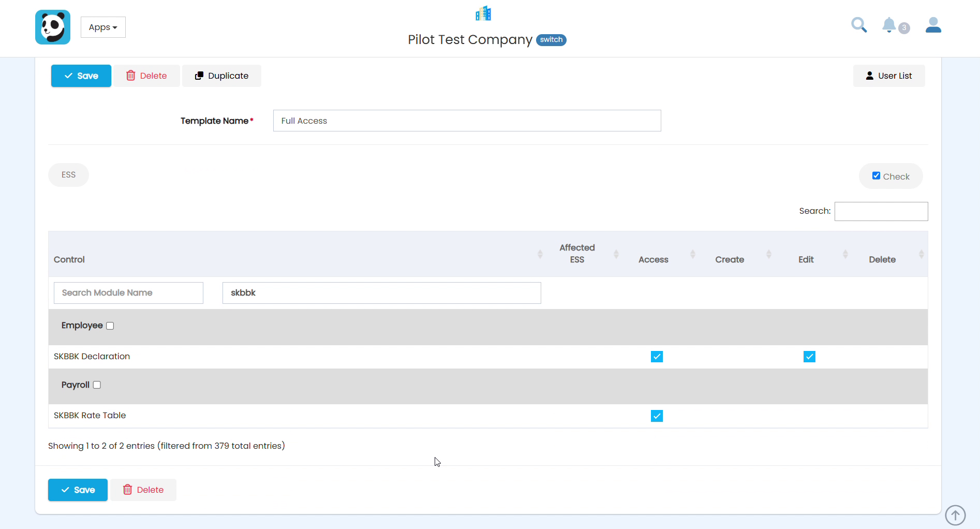The width and height of the screenshot is (980, 529).
Task: Uncheck Access for SKBBK Rate Table
Action: pyautogui.click(x=657, y=416)
